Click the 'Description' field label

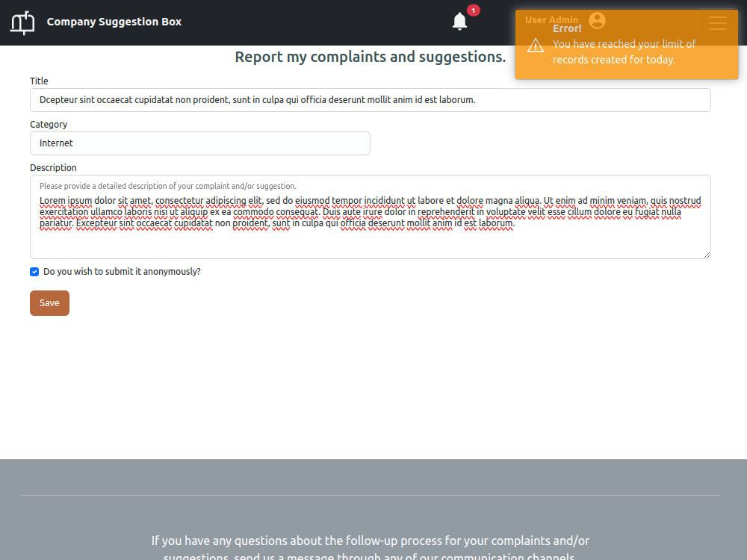point(53,167)
